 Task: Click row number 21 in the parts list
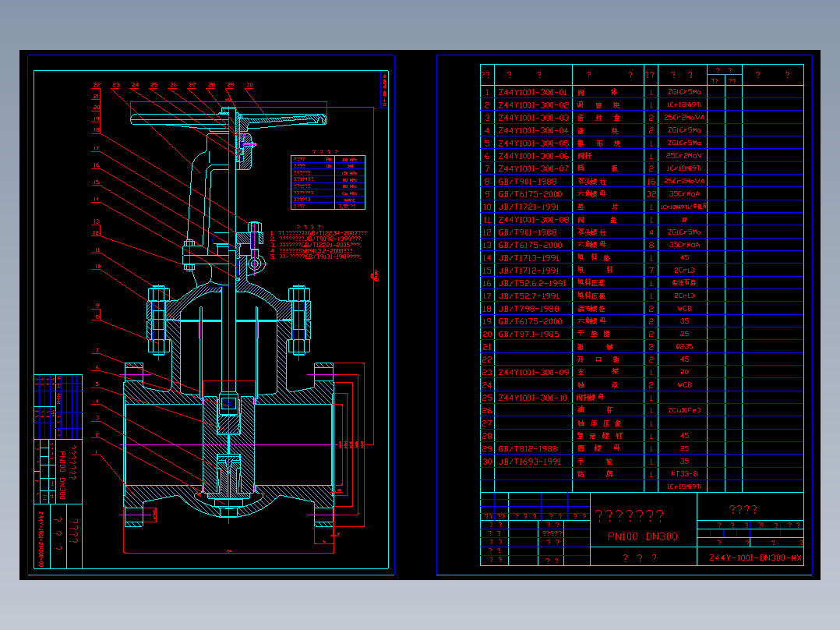tap(487, 347)
